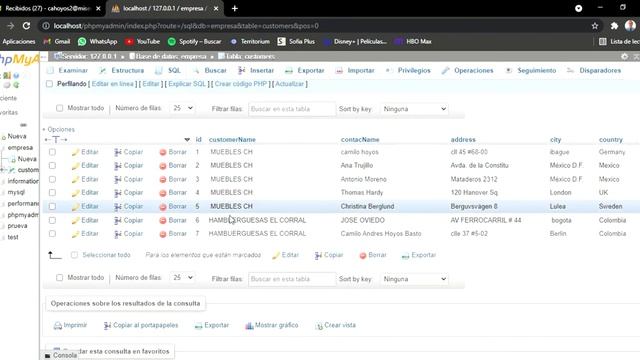Open a new browser tab with plus button
Screen dimensions: 640x360
tap(235, 9)
